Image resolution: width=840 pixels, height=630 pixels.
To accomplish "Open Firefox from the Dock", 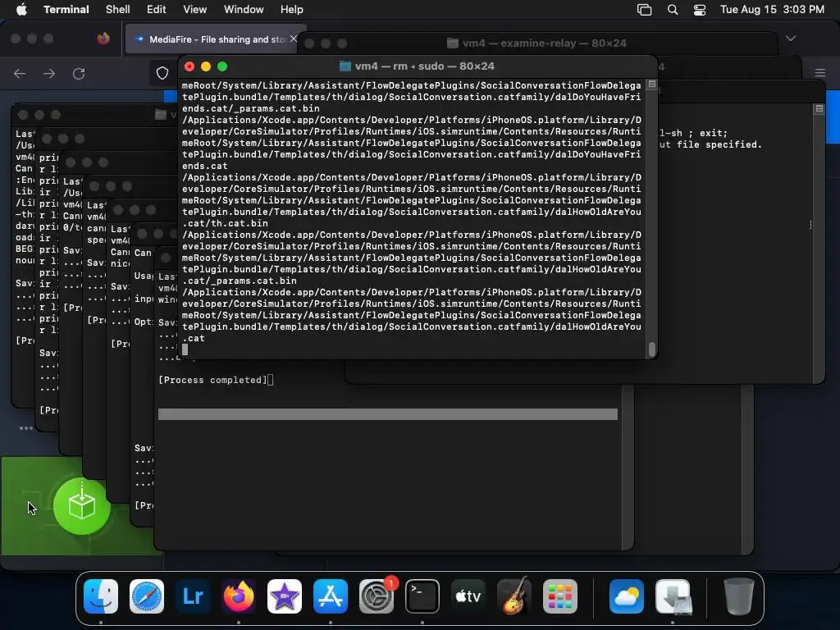I will pyautogui.click(x=239, y=596).
